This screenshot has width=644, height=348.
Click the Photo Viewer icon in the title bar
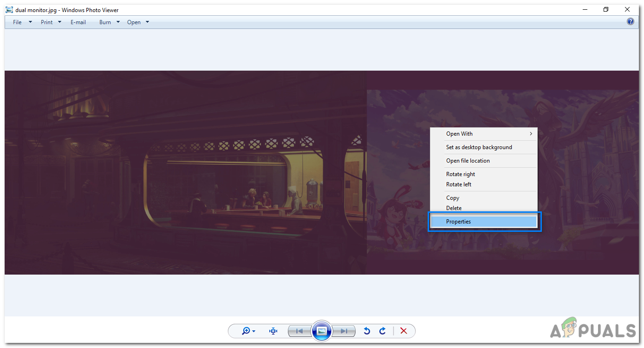pyautogui.click(x=8, y=9)
